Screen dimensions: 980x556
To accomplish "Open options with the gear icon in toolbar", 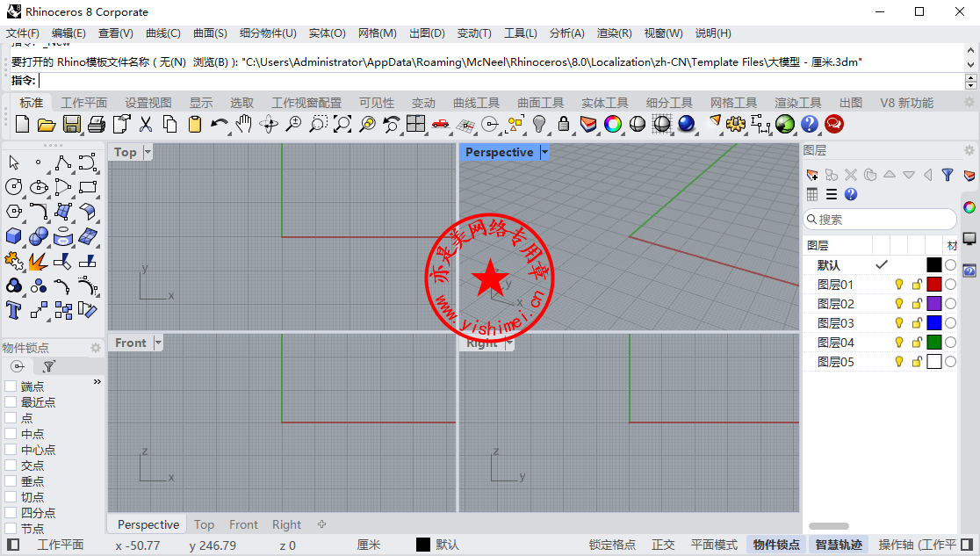I will pyautogui.click(x=736, y=125).
